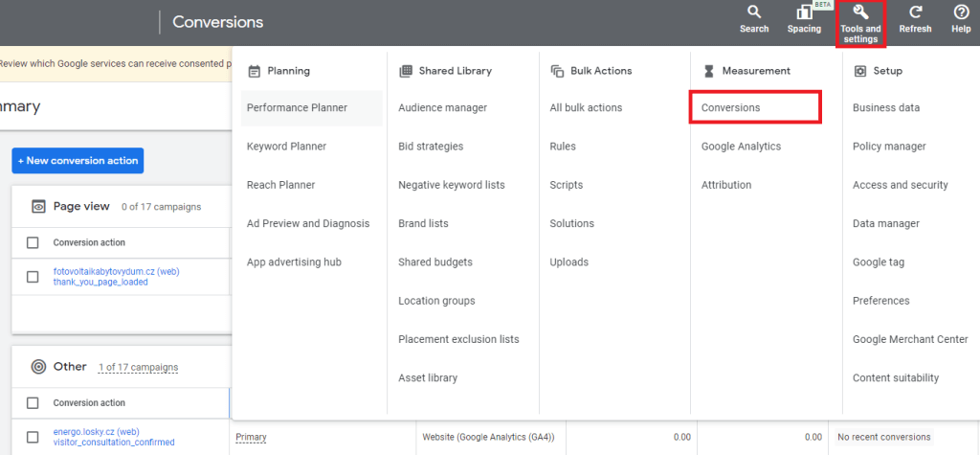Open Google Merchant Center
980x455 pixels.
(910, 339)
